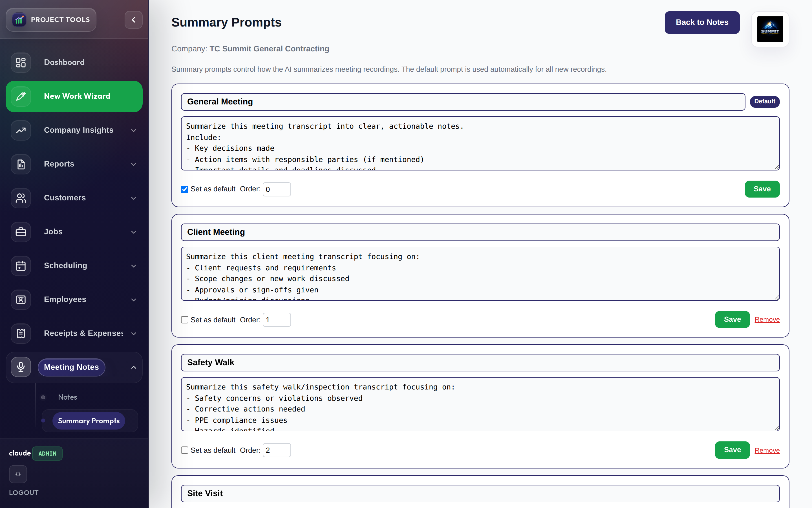Check Set as default for Client Meeting
Screen dimensions: 812x508
(x=185, y=320)
